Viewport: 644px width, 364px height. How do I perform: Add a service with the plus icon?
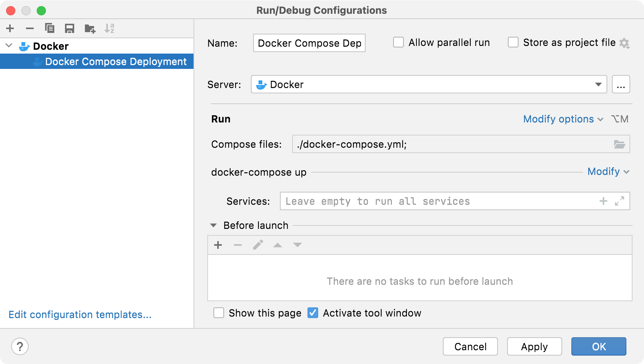[x=603, y=201]
